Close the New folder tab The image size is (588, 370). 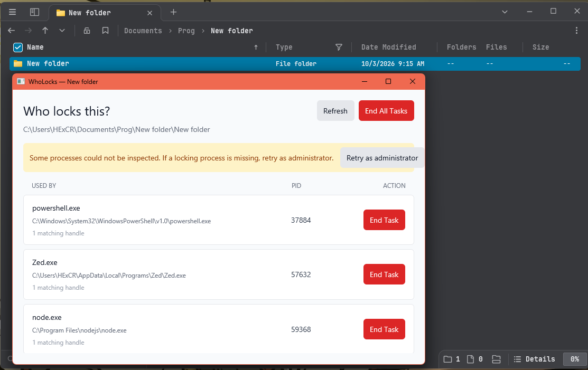coord(150,13)
